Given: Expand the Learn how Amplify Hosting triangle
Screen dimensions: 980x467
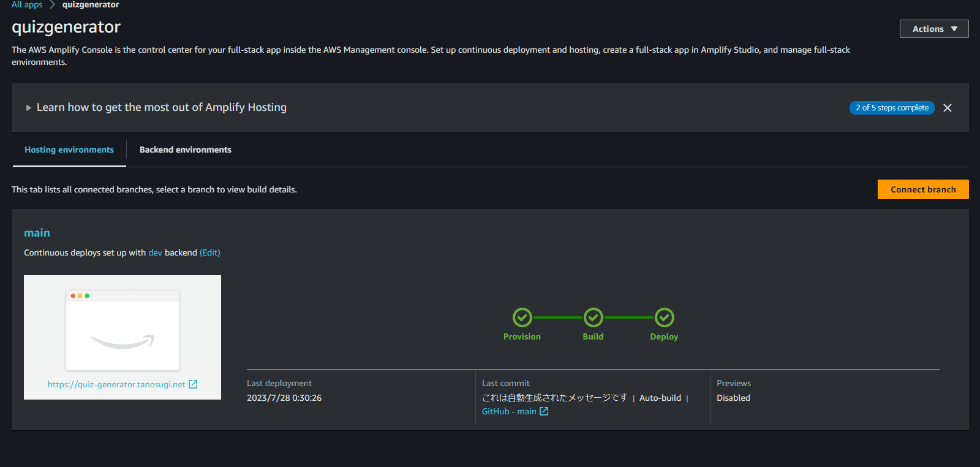Looking at the screenshot, I should point(28,108).
